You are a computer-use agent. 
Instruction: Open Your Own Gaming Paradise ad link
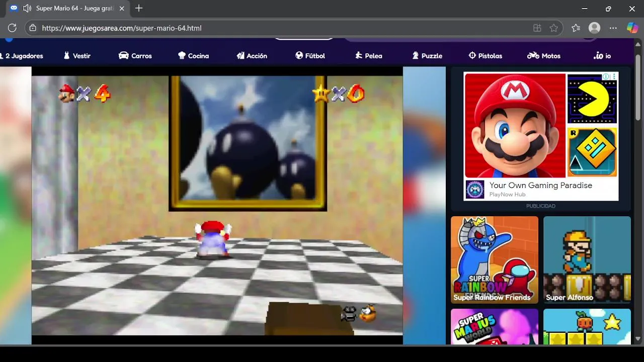coord(541,185)
